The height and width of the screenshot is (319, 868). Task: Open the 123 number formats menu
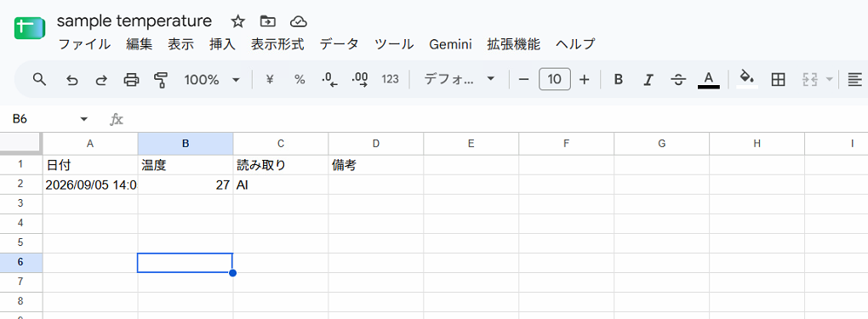[x=391, y=80]
